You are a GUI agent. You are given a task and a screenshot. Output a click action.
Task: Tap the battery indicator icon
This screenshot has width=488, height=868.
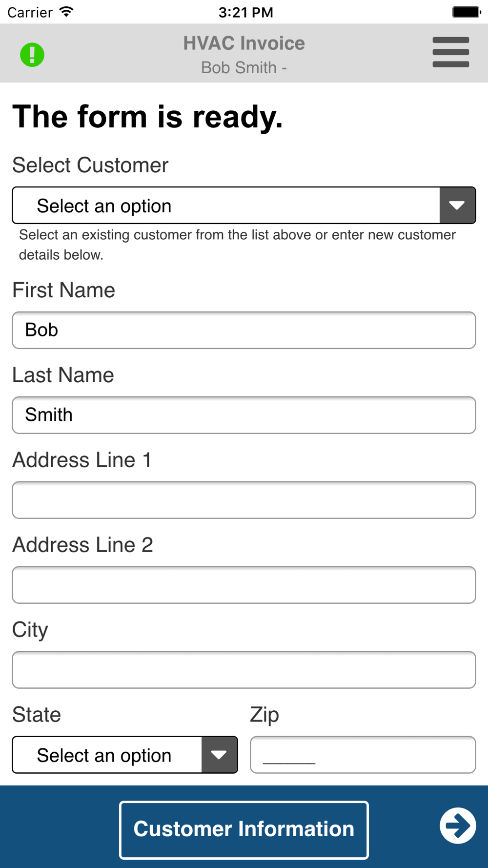click(466, 12)
